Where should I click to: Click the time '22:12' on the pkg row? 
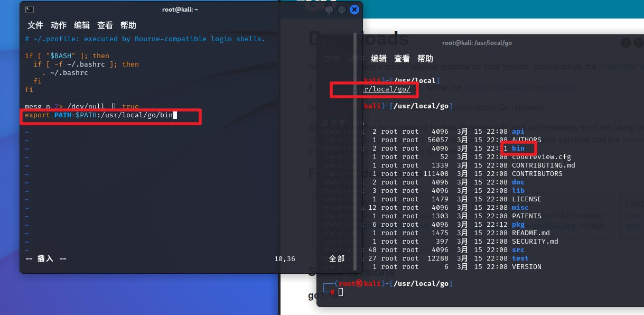(497, 224)
